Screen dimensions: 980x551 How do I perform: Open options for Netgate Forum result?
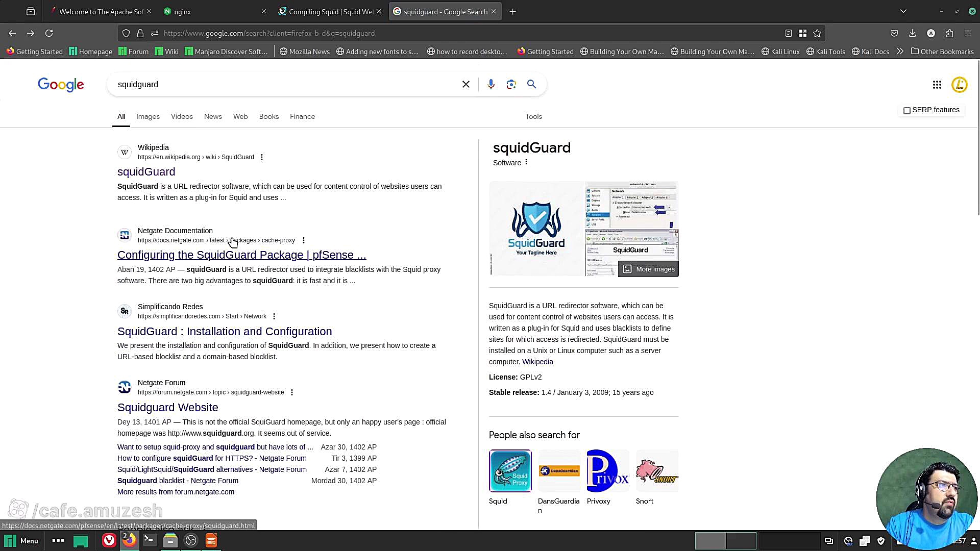(x=292, y=392)
